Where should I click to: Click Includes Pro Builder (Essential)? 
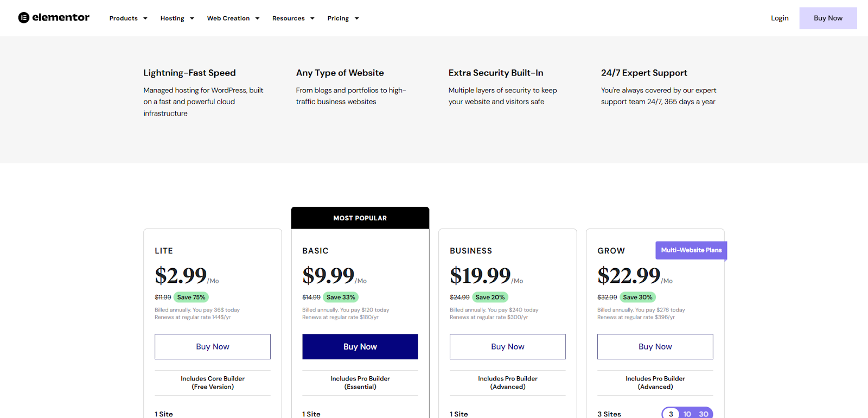(360, 383)
